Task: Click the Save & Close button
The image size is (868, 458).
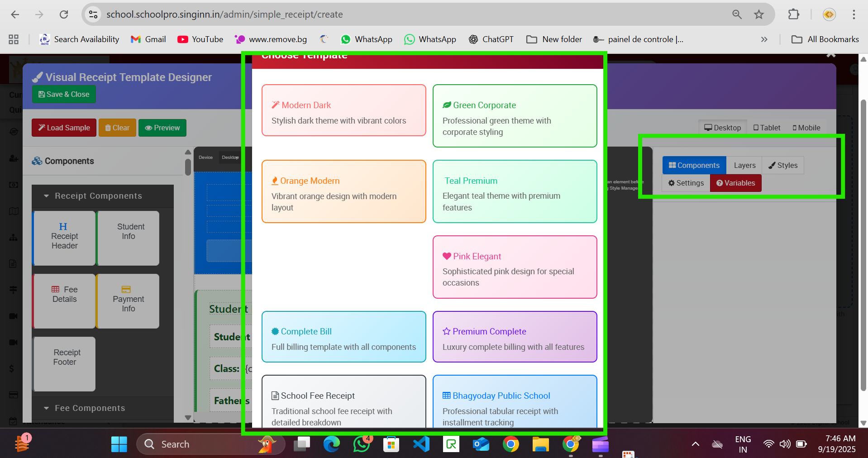Action: [64, 94]
